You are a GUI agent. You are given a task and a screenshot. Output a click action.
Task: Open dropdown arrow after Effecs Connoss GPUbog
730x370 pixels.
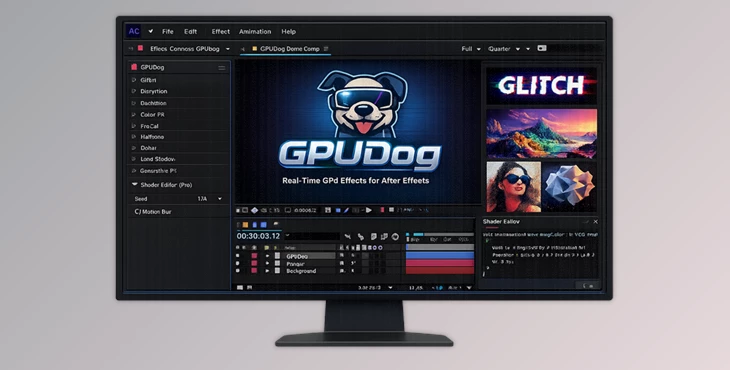click(x=228, y=49)
